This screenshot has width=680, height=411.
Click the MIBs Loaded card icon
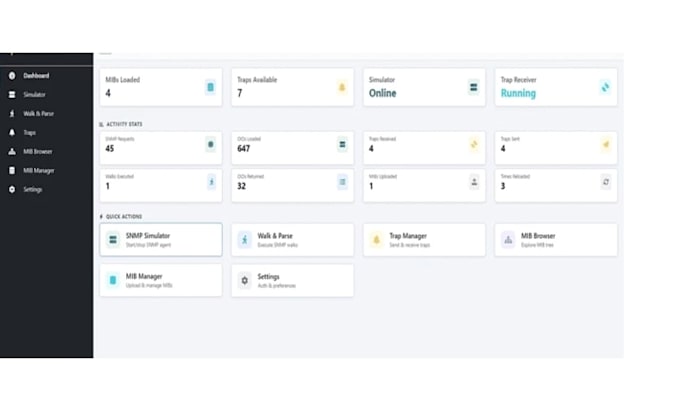210,87
